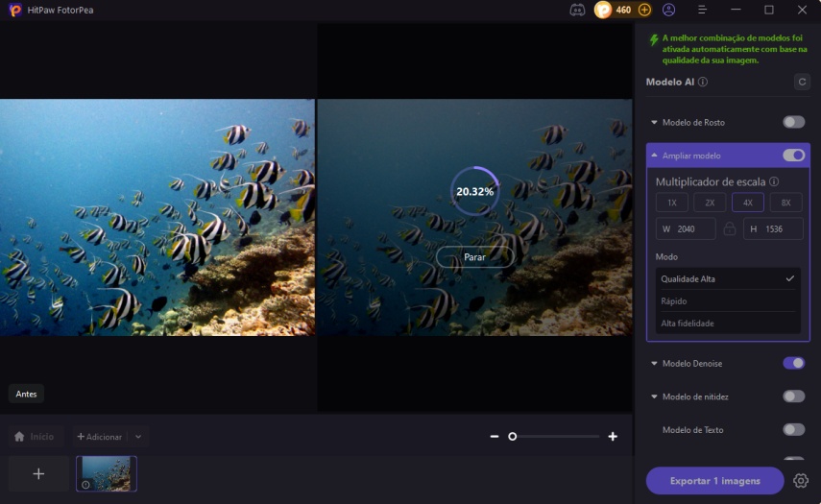Reset the AI model settings
Screen dimensions: 821x504
tap(802, 83)
